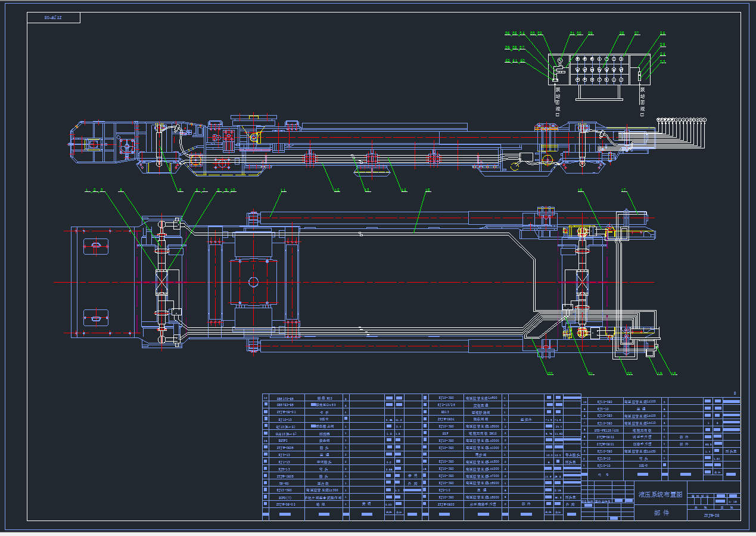Image resolution: width=756 pixels, height=536 pixels.
Task: Click balloon number 22 below the plan view
Action: coord(550,374)
